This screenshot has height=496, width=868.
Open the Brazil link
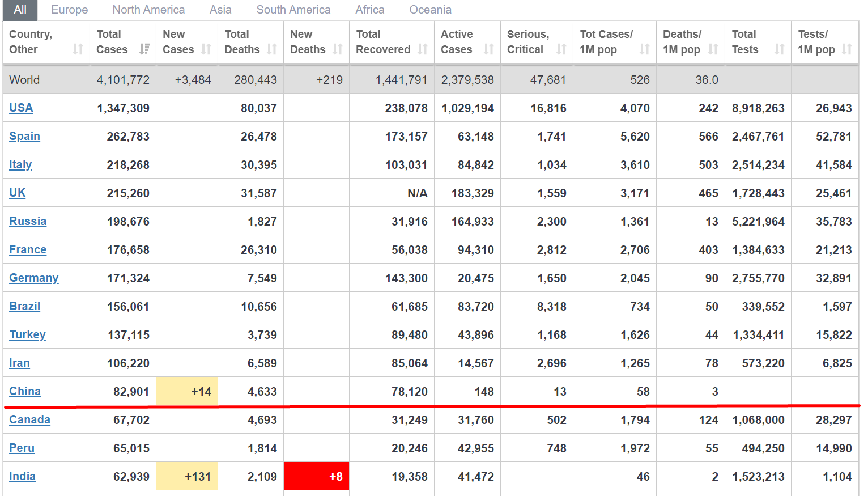24,306
